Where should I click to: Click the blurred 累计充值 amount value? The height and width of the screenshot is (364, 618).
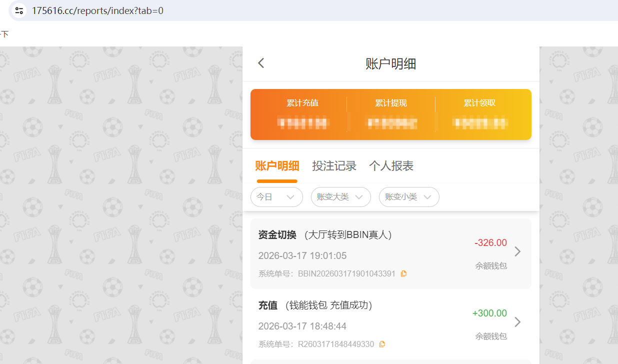(x=302, y=123)
